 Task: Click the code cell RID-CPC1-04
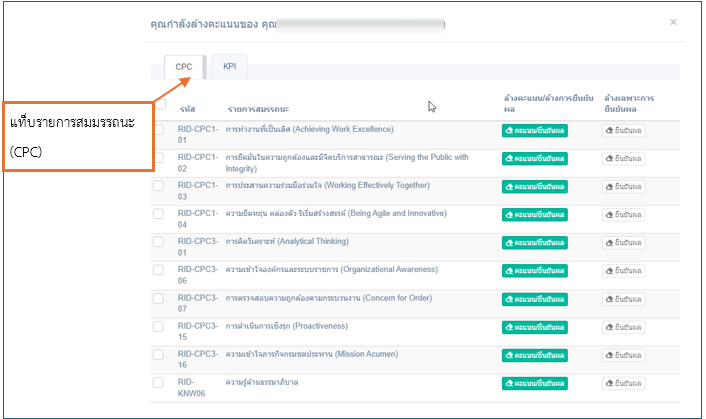pyautogui.click(x=198, y=219)
